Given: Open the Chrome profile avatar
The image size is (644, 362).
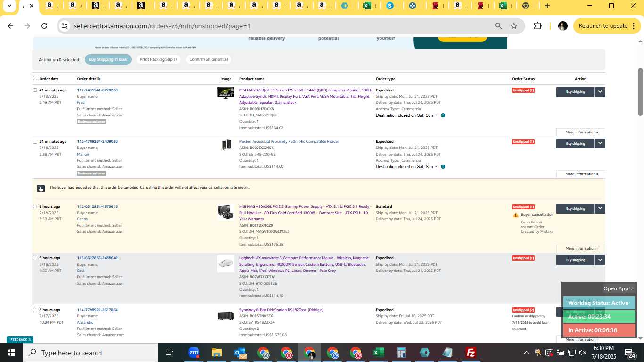Looking at the screenshot, I should (x=562, y=26).
